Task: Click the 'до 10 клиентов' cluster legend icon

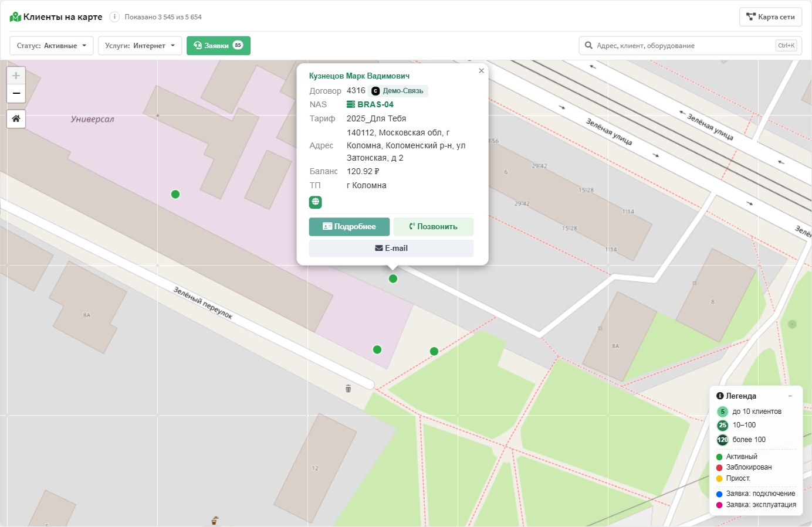Action: 723,412
